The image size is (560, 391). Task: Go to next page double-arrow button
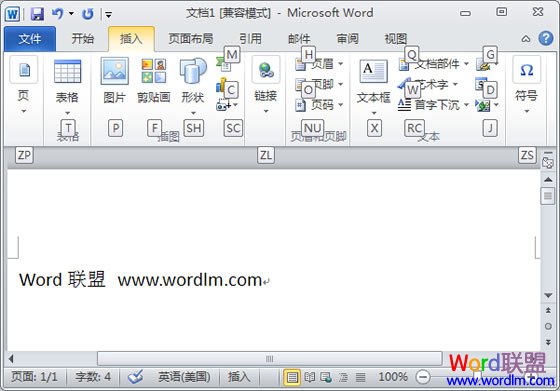tap(548, 342)
